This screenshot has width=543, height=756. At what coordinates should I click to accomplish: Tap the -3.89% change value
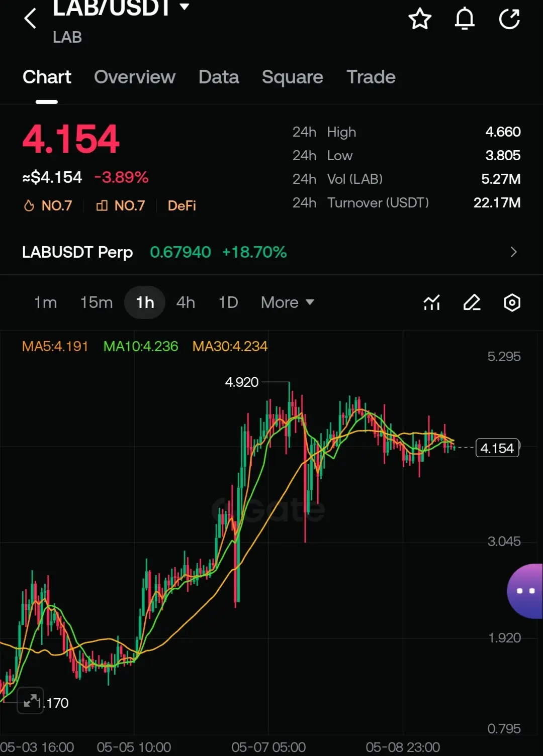coord(121,177)
